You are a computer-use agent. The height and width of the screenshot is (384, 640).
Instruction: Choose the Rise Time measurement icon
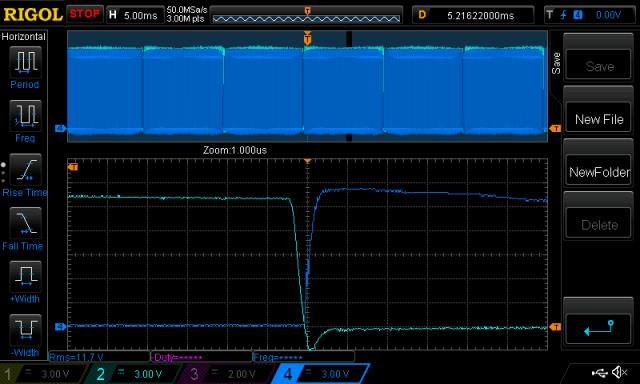[25, 169]
